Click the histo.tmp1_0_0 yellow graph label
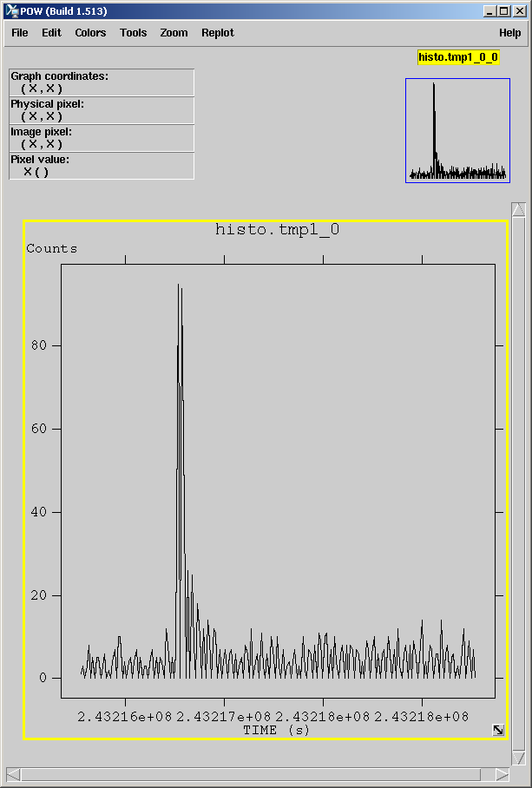 (x=458, y=57)
